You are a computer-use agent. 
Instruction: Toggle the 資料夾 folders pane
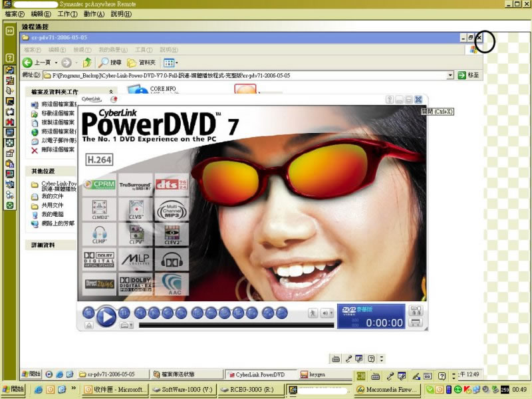pos(142,63)
